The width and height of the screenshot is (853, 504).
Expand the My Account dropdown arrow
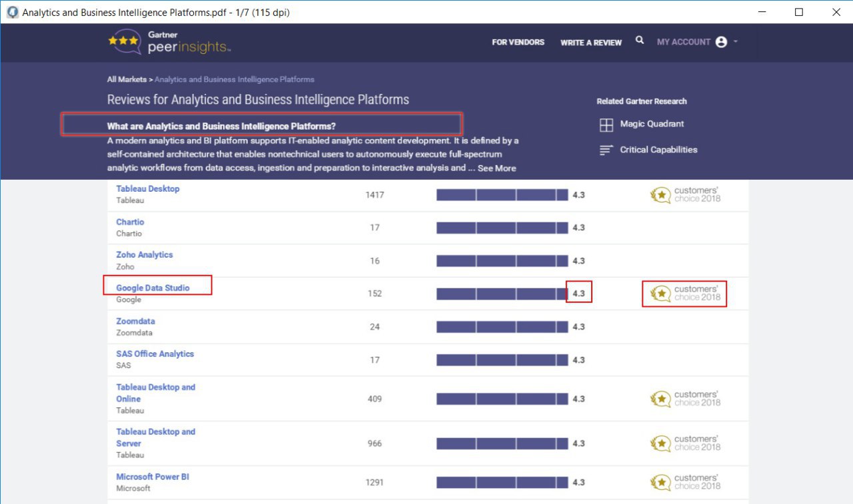(x=736, y=42)
